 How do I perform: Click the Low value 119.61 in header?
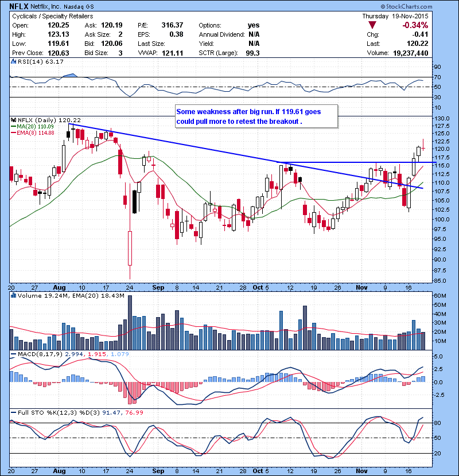pyautogui.click(x=59, y=44)
